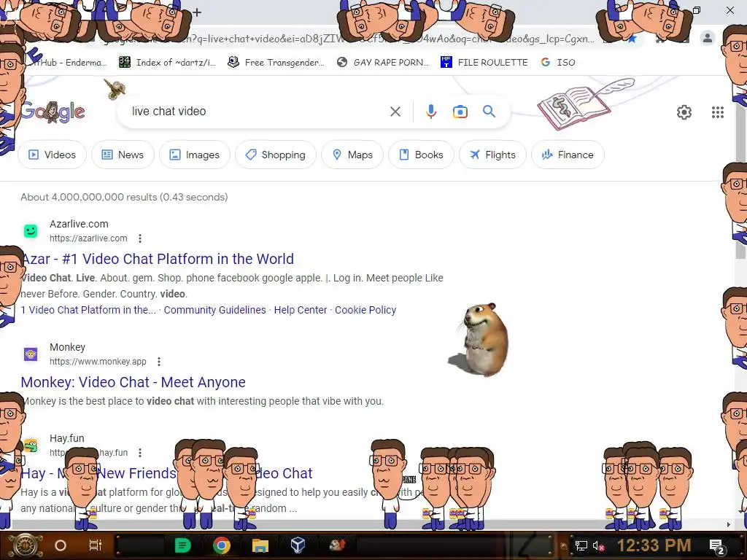747x560 pixels.
Task: Click the horizontal scrollbar right arrow
Action: (x=728, y=524)
